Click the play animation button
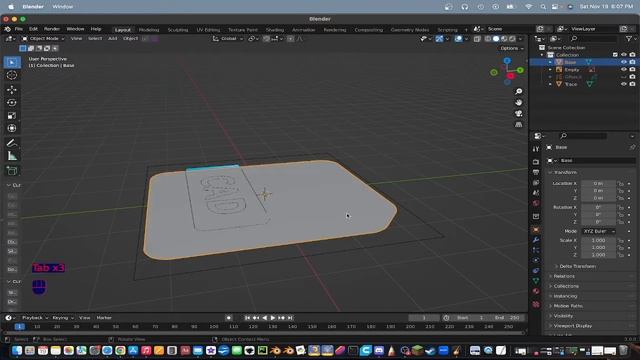 tap(273, 318)
